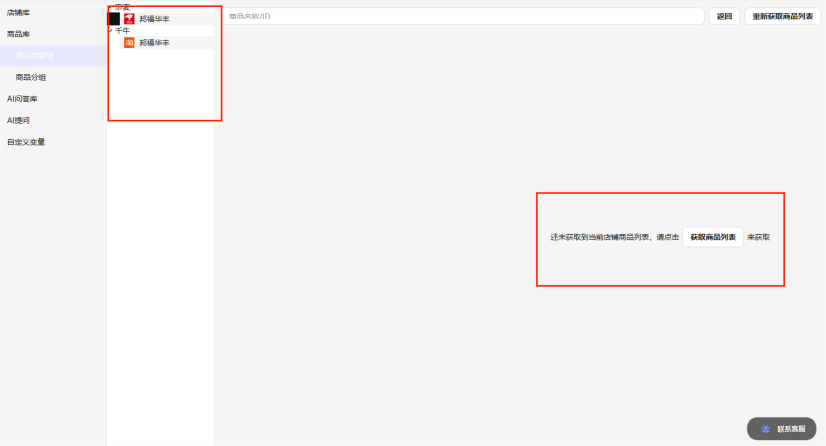The height and width of the screenshot is (446, 826).
Task: Go to 商品分组 submenu
Action: tap(30, 77)
